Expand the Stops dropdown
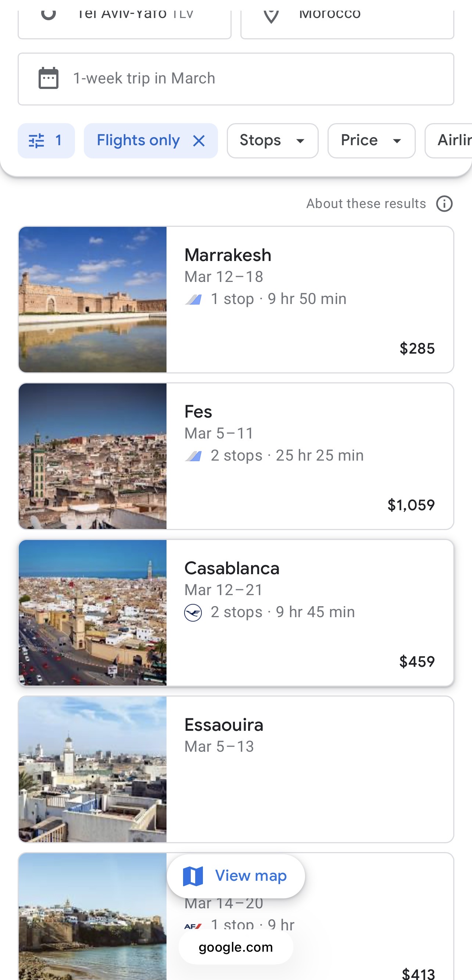This screenshot has width=472, height=980. 272,141
